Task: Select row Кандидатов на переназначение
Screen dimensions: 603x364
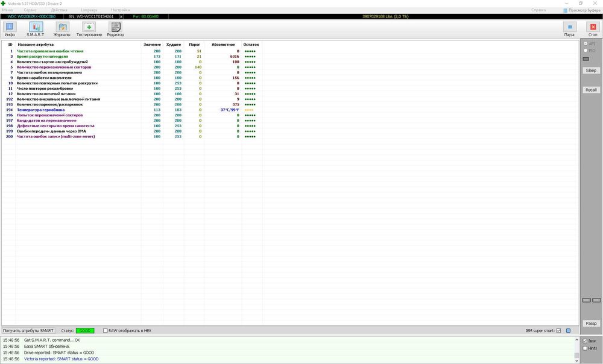Action: [131, 121]
